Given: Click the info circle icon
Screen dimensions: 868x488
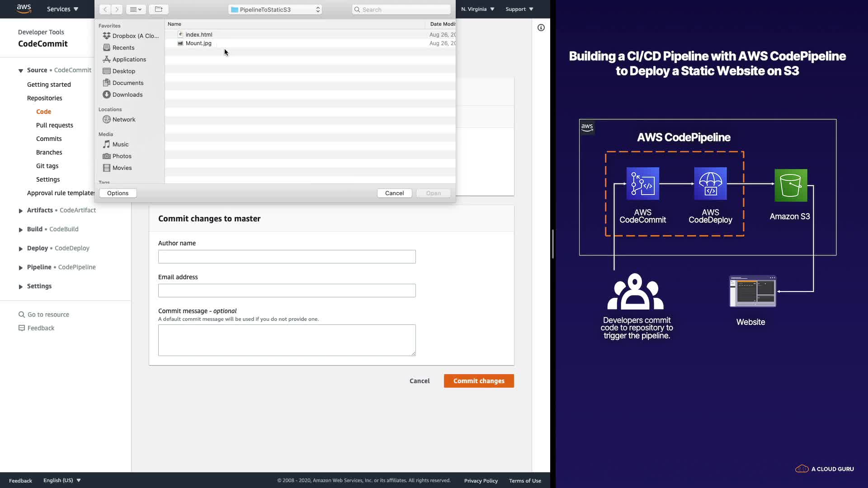Looking at the screenshot, I should tap(541, 28).
